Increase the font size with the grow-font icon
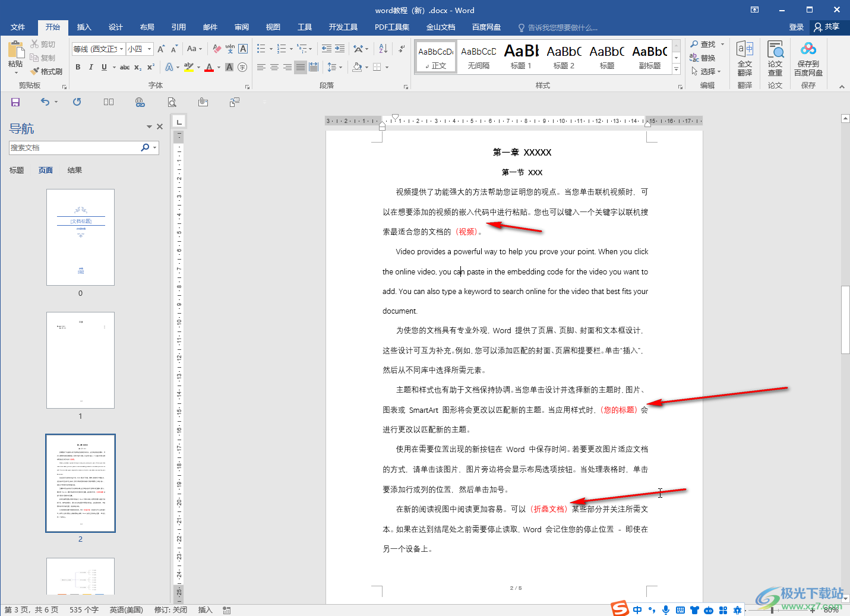 tap(161, 49)
